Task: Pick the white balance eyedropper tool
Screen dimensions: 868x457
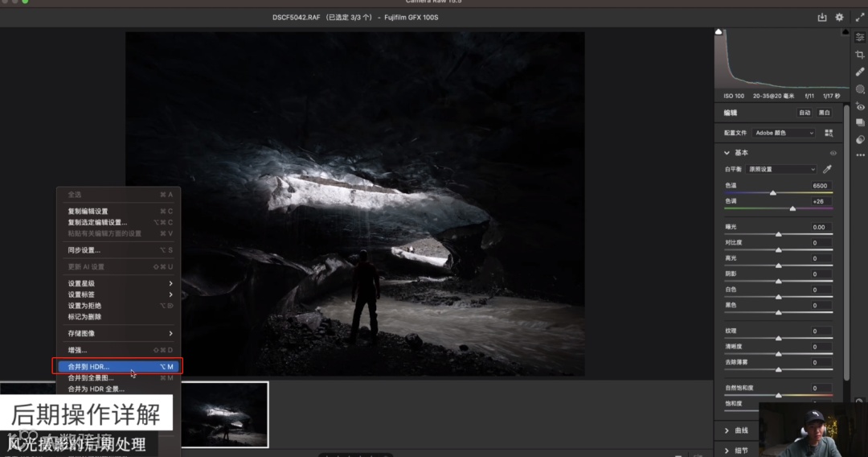Action: (827, 169)
